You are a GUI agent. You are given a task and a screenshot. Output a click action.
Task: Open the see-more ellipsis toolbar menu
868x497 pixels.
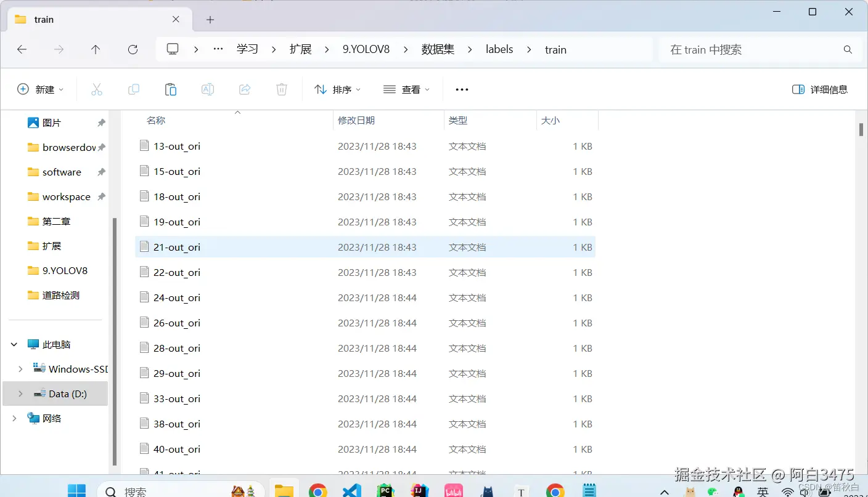(461, 89)
